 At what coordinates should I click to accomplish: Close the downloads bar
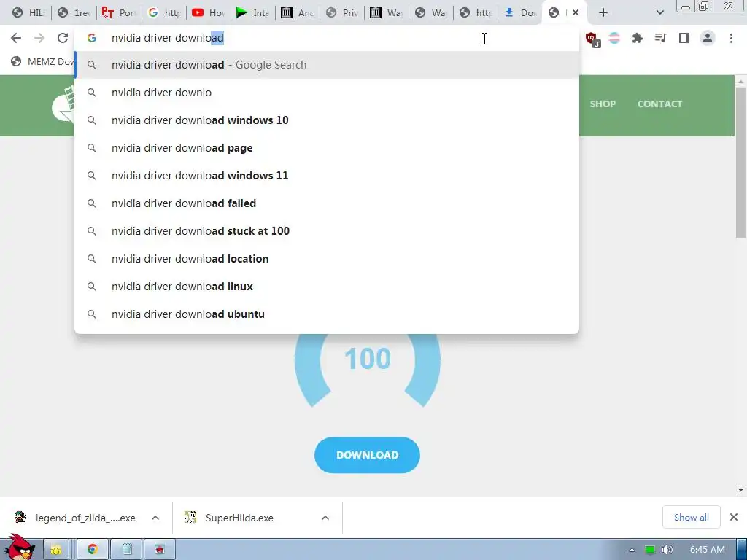pos(734,517)
